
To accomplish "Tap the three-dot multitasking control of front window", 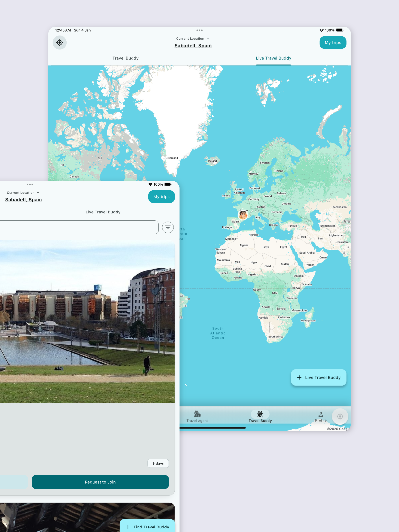I will pos(30,184).
